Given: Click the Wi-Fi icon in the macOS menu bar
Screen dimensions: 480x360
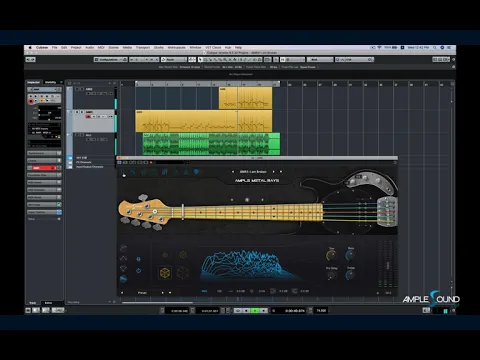Looking at the screenshot, I should tap(379, 48).
